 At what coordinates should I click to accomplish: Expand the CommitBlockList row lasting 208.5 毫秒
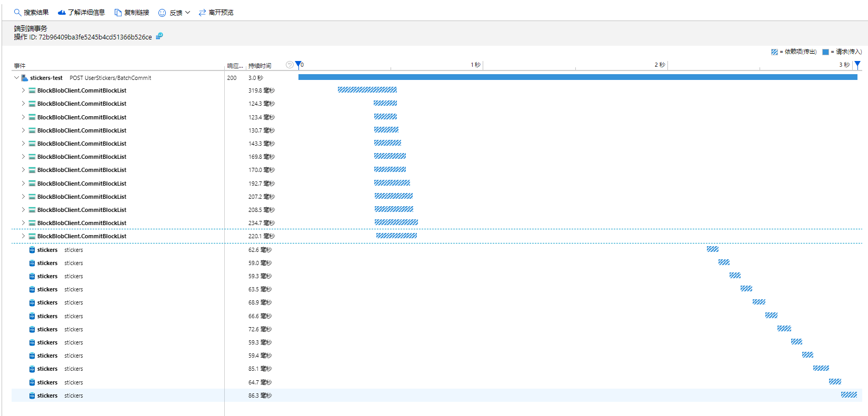click(x=23, y=210)
